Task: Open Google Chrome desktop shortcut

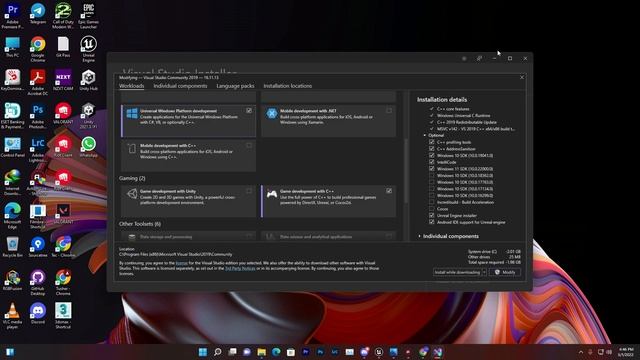Action: pos(38,49)
